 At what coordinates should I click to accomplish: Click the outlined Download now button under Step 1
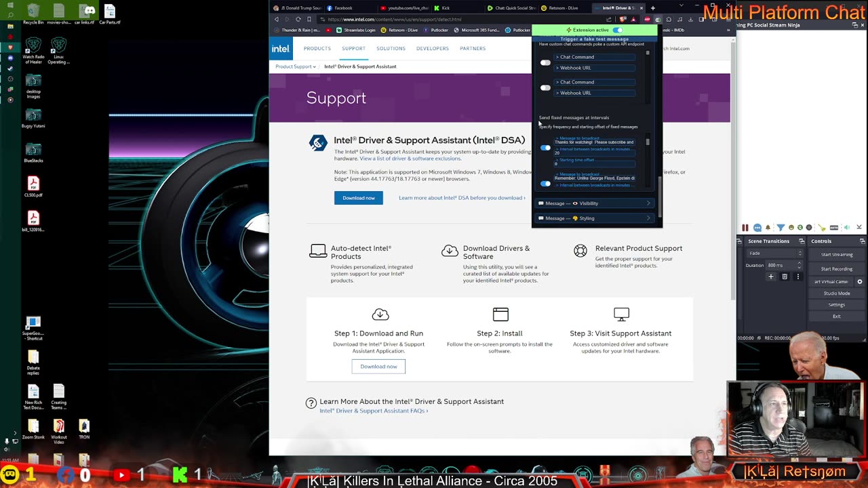pos(378,367)
